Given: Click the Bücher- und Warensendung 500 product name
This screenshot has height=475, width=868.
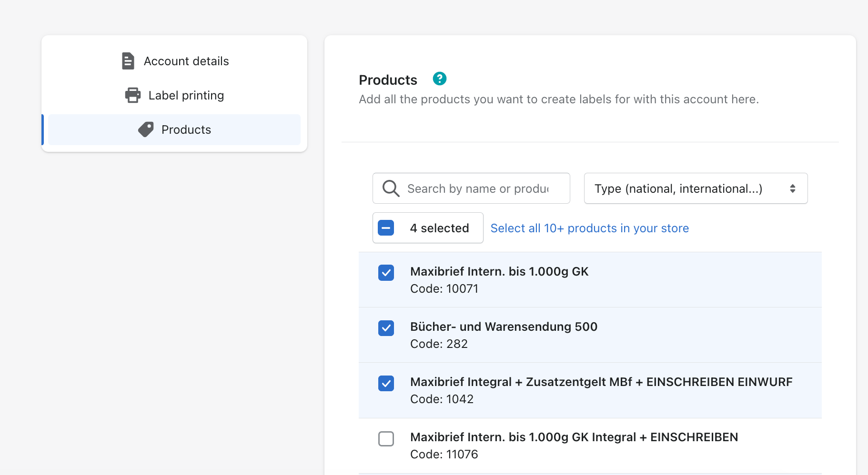Looking at the screenshot, I should pos(504,327).
